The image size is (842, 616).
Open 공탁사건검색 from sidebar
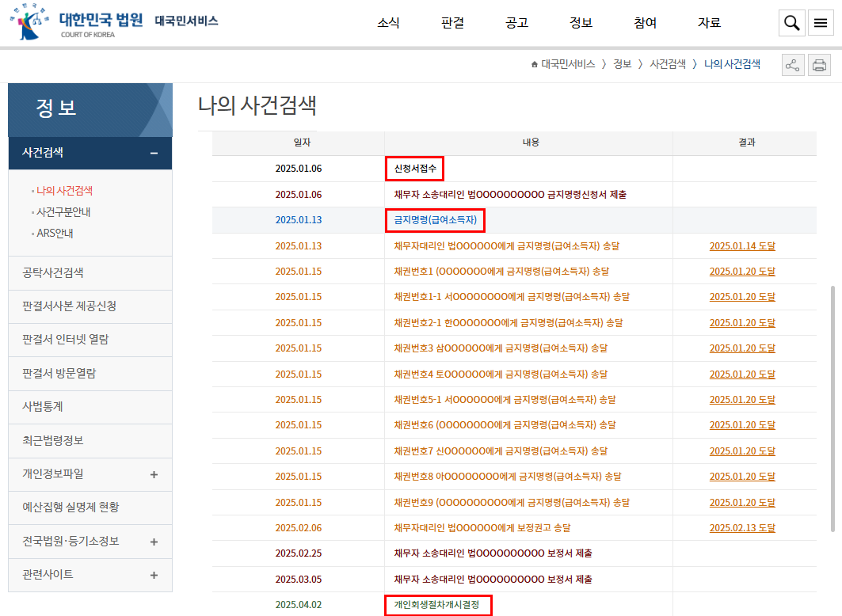coord(53,273)
